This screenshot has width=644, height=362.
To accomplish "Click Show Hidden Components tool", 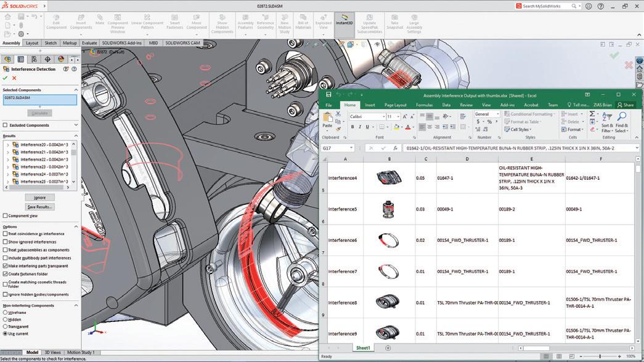I will point(222,24).
